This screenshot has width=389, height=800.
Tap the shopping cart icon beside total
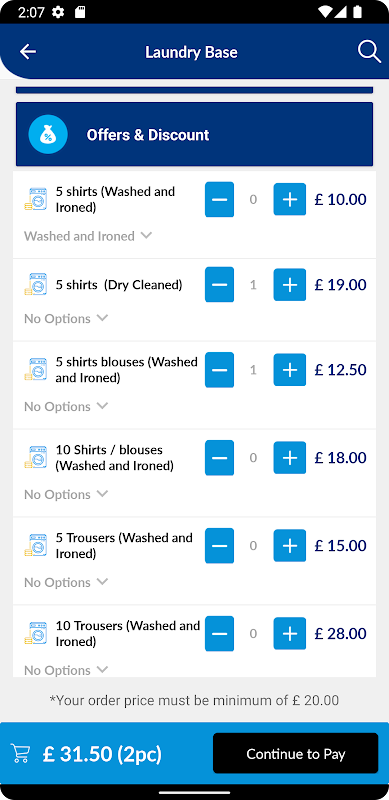(x=20, y=754)
